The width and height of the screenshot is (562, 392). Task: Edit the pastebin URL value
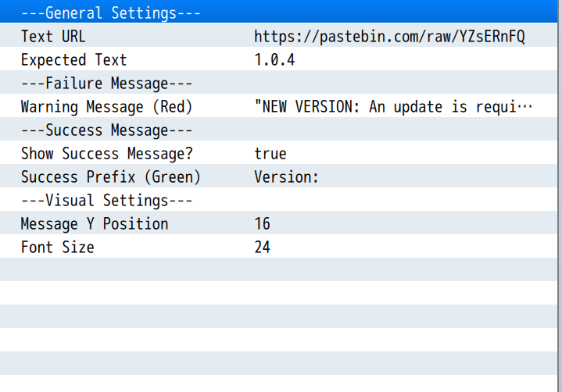(389, 37)
